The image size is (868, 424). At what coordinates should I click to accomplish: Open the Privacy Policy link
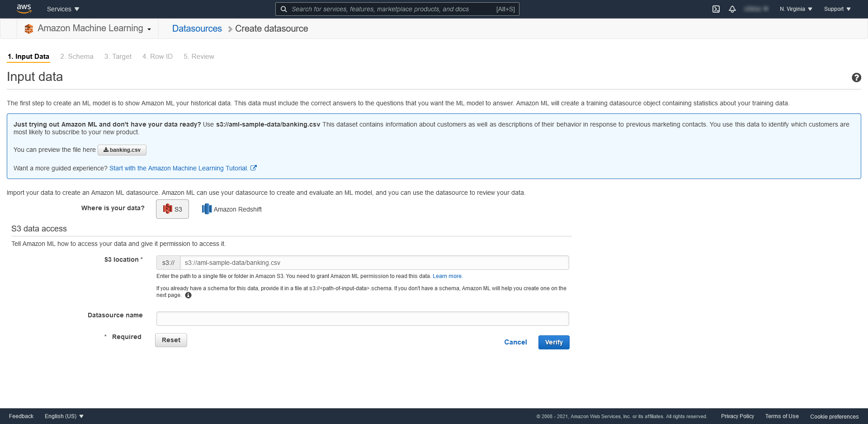737,416
